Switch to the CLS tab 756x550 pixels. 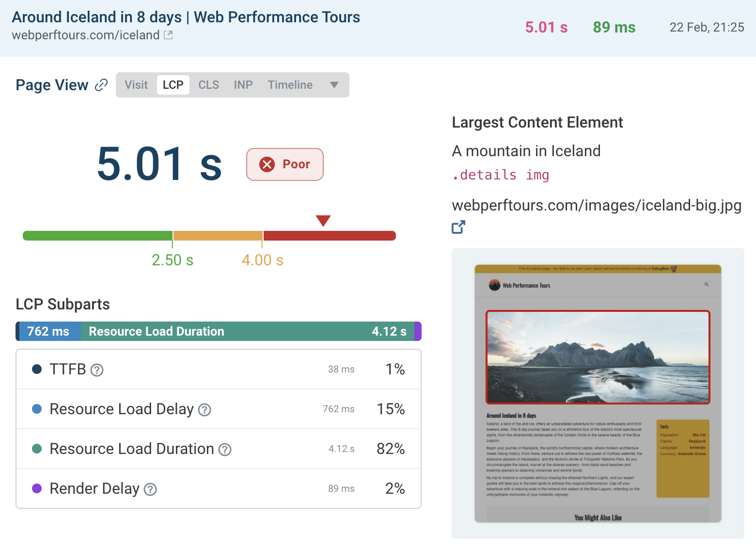click(x=208, y=84)
